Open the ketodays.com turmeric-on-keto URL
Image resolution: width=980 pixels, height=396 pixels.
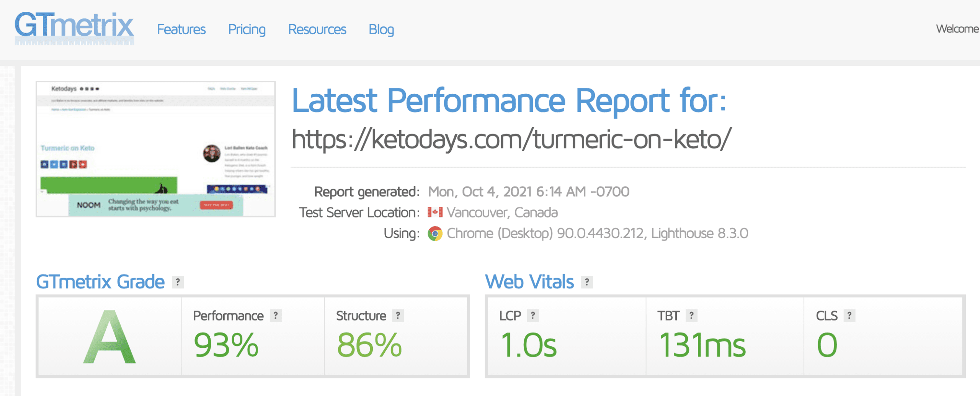511,139
